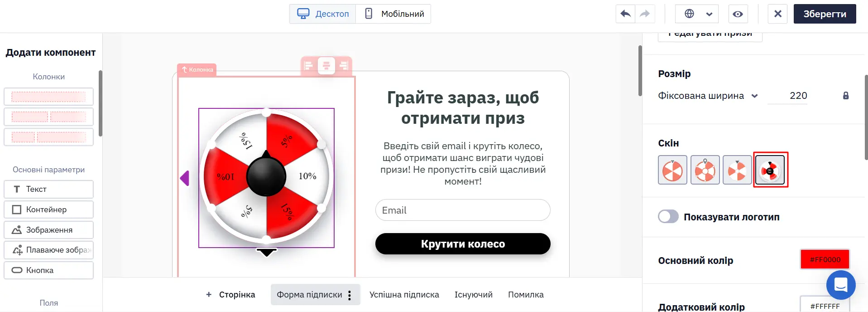Open the Фіксована ширина dropdown
This screenshot has height=312, width=868.
pos(708,96)
